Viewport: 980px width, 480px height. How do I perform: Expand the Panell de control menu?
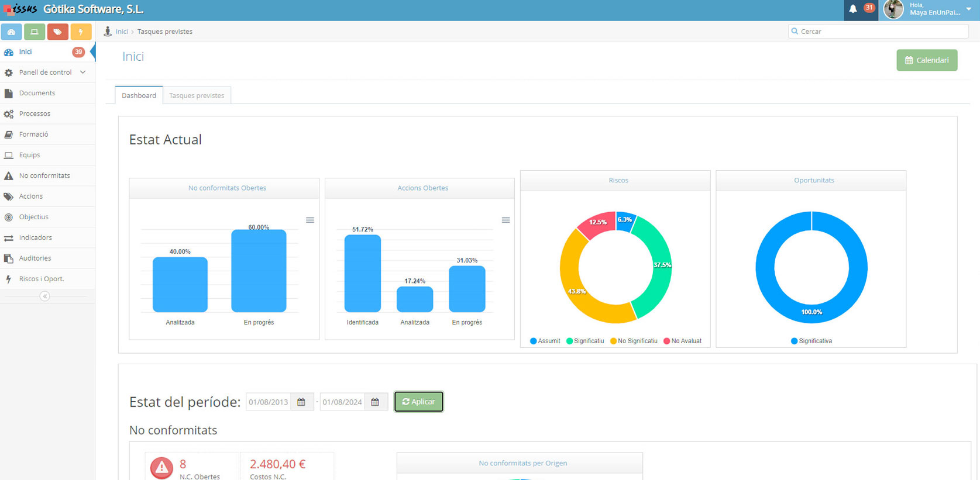47,72
